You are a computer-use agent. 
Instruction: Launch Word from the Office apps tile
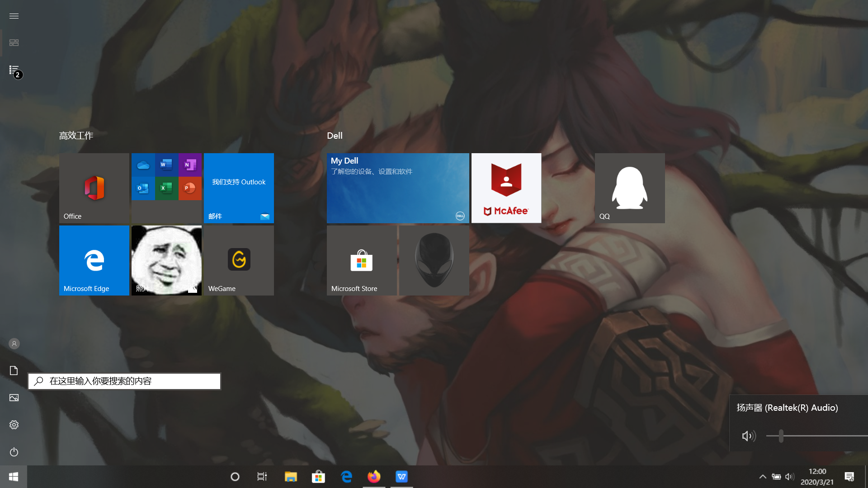click(x=166, y=165)
